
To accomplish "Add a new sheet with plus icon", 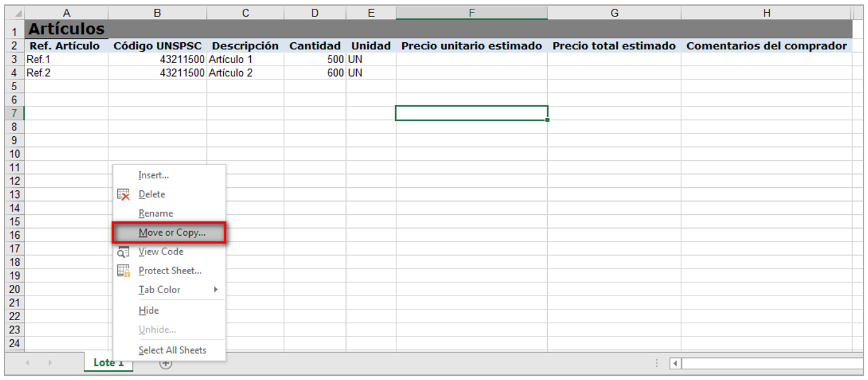I will coord(166,363).
